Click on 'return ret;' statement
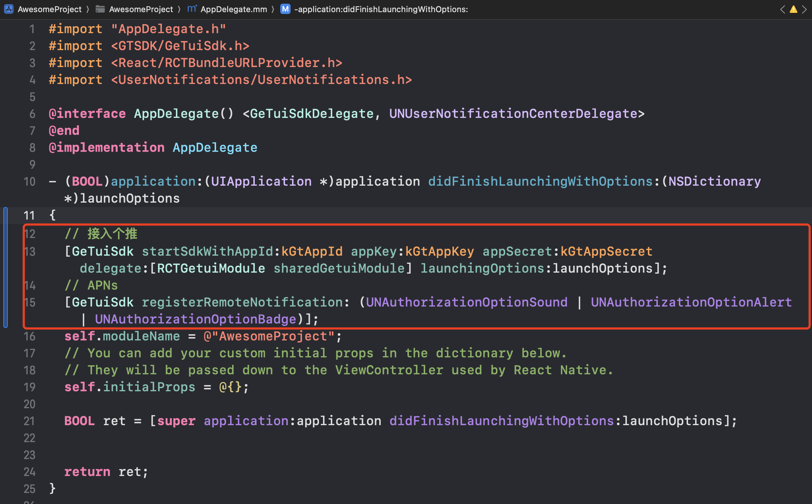Viewport: 812px width, 504px height. [106, 472]
